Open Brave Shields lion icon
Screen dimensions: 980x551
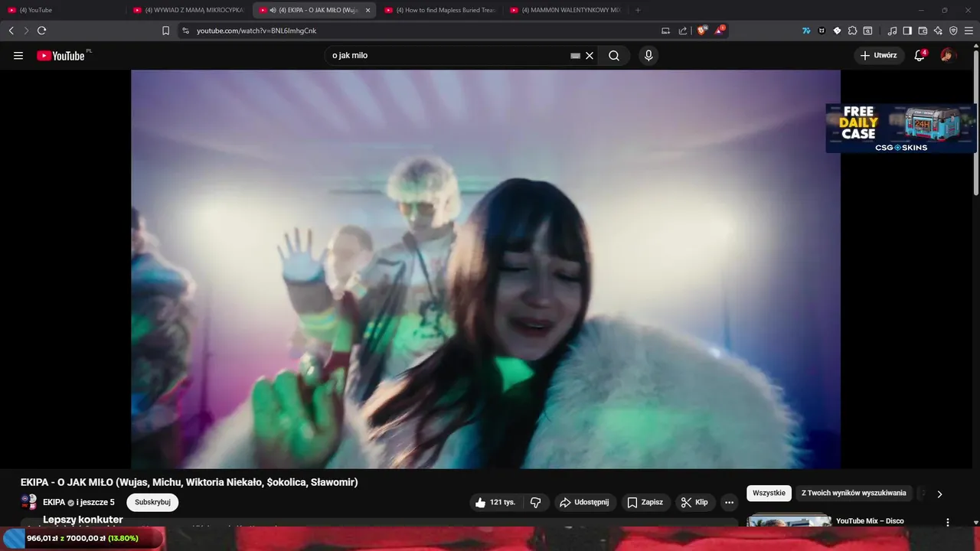(701, 31)
